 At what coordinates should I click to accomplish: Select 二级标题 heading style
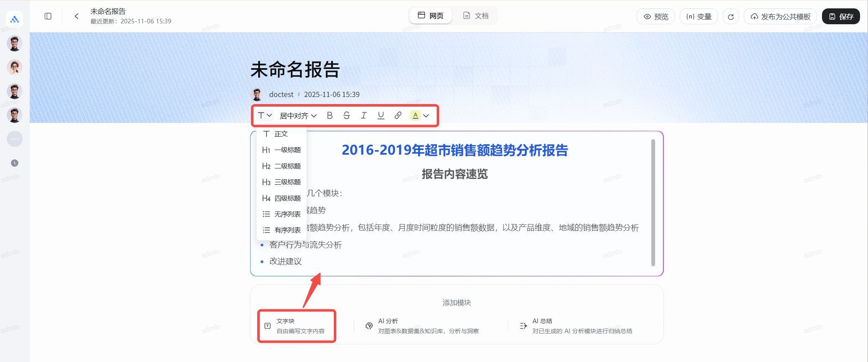[x=282, y=166]
